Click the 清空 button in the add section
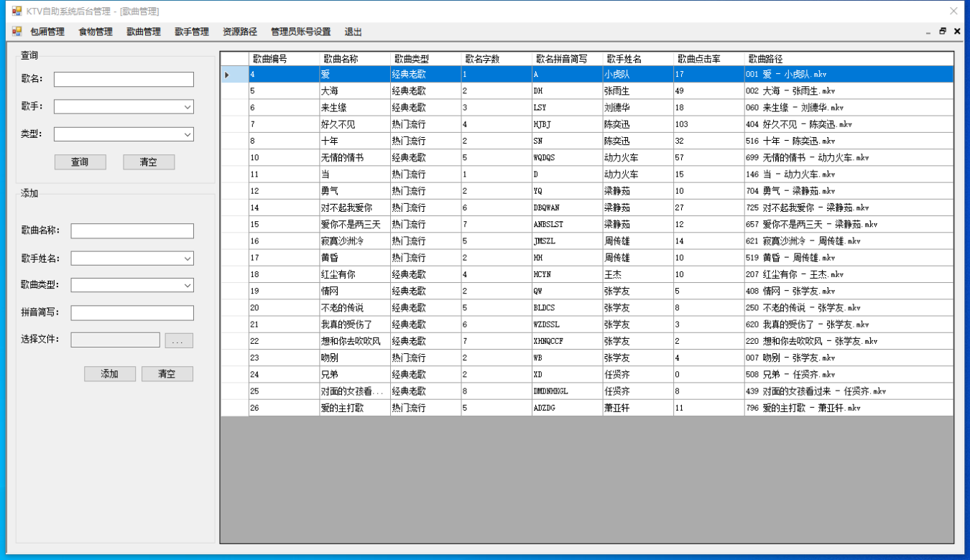Image resolution: width=970 pixels, height=560 pixels. pyautogui.click(x=167, y=374)
